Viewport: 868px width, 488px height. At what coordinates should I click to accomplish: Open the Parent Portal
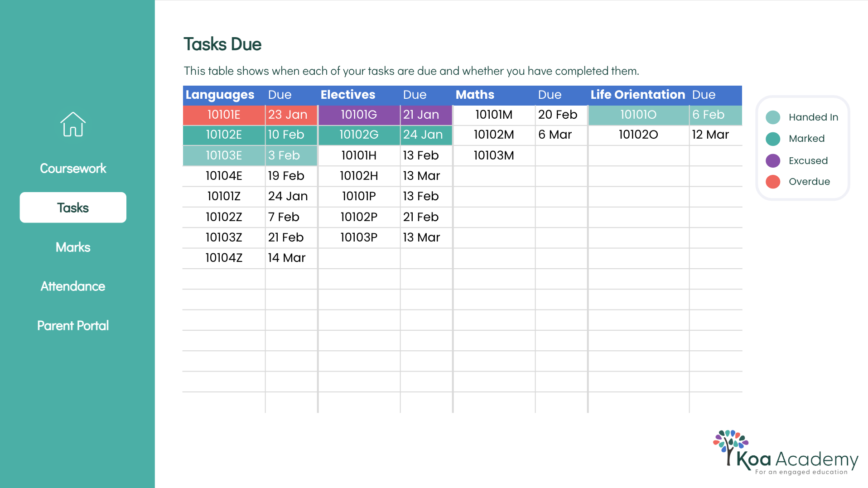[x=73, y=326]
